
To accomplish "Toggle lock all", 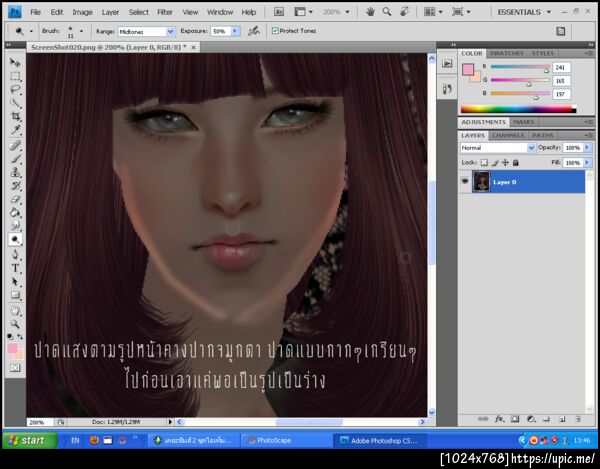I will pos(515,163).
